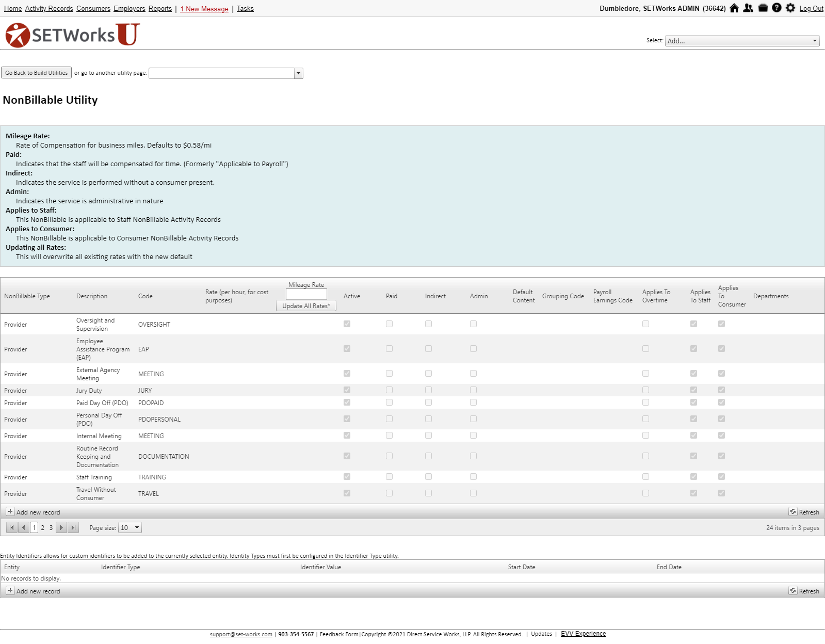825x644 pixels.
Task: Toggle Applies To Consumer for DOCUMENTATION row
Action: (x=721, y=456)
